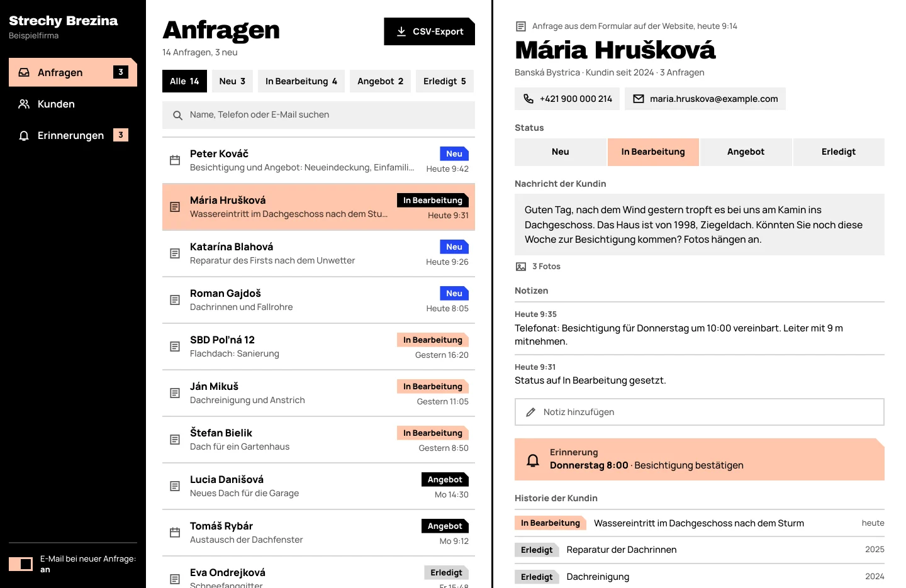The height and width of the screenshot is (588, 906).
Task: Open Štefan Bielik request in the list
Action: pos(318,440)
